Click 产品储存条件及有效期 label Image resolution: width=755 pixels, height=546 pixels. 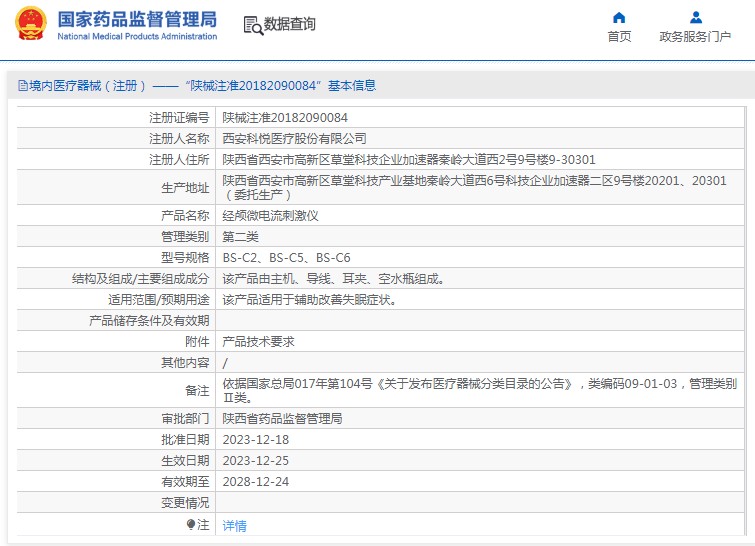(x=149, y=321)
